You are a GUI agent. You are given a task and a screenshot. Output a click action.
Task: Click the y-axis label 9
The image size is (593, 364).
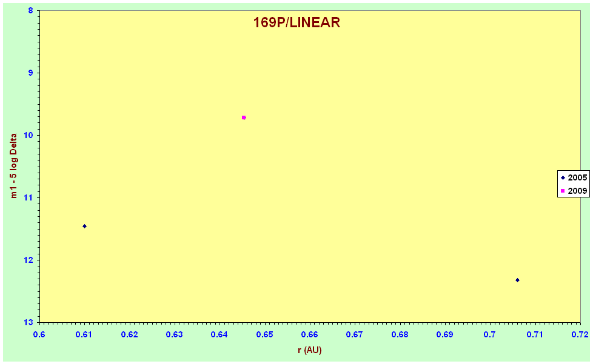click(31, 73)
